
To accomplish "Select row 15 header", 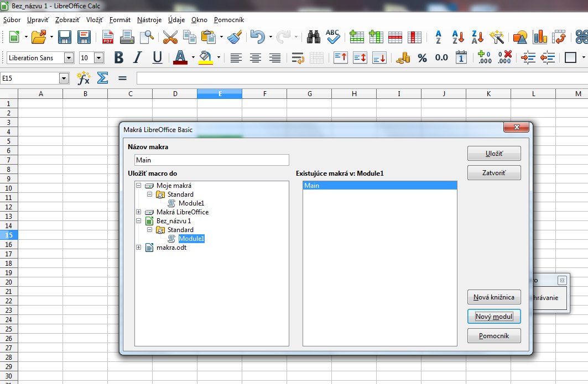I will pos(9,235).
